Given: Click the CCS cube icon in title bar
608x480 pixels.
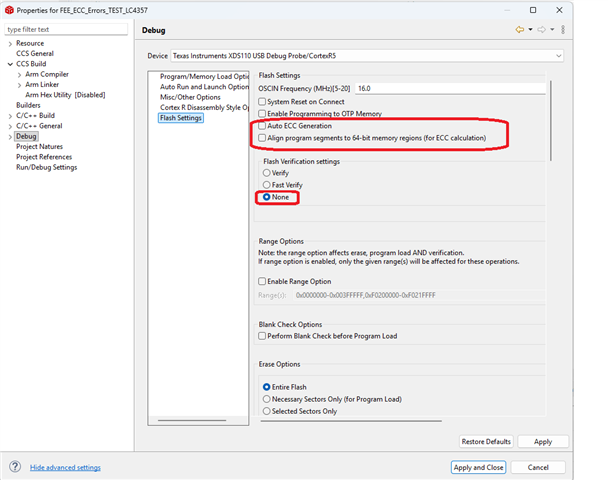Looking at the screenshot, I should click(x=9, y=9).
